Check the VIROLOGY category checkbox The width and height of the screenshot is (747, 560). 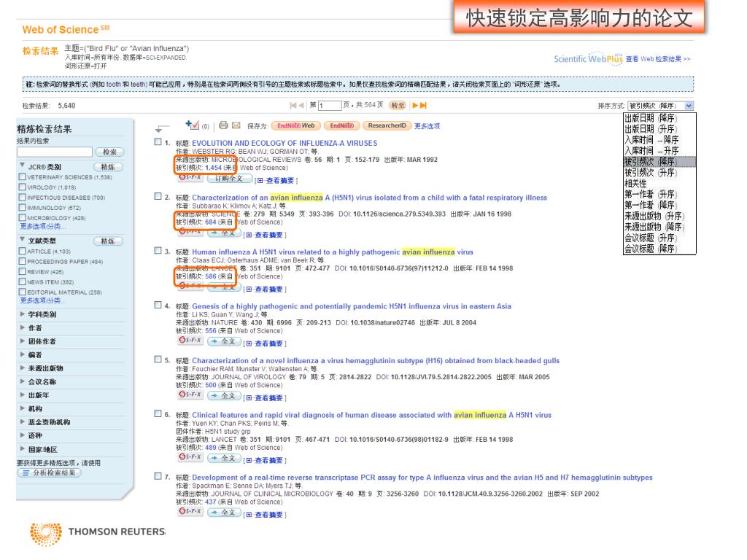[x=22, y=187]
